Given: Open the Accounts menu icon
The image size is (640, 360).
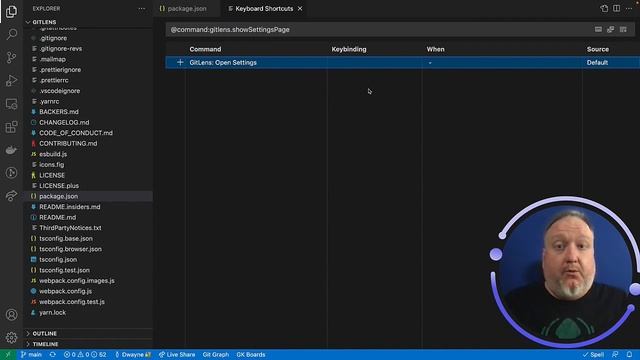Looking at the screenshot, I should pyautogui.click(x=11, y=315).
